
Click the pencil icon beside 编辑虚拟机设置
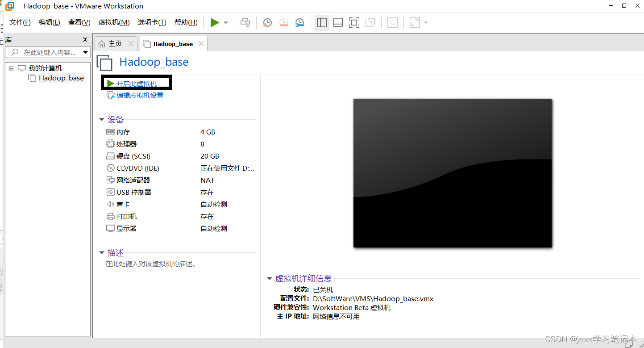click(x=110, y=95)
